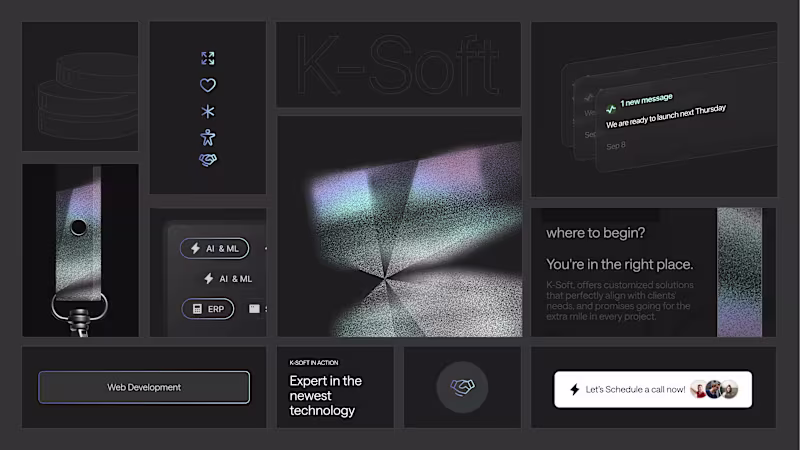Click the K-Soft outlined logo text
The image size is (800, 450).
click(x=398, y=65)
